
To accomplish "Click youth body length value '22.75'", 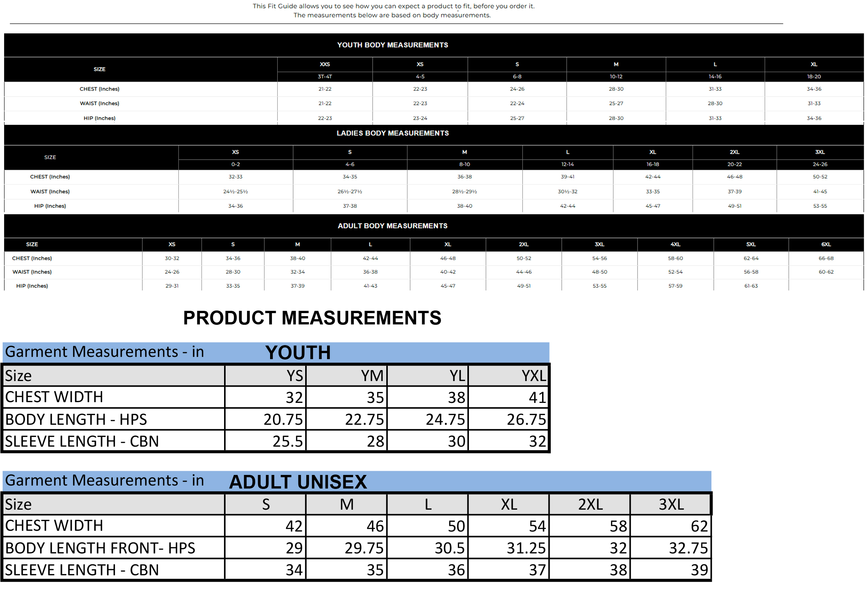I will 364,419.
